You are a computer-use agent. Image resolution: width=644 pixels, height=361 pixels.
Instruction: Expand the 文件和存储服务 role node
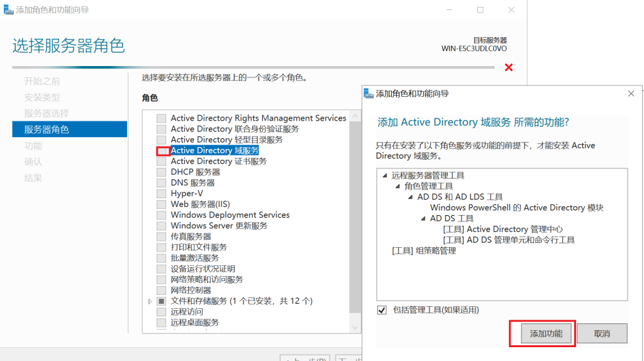click(150, 301)
